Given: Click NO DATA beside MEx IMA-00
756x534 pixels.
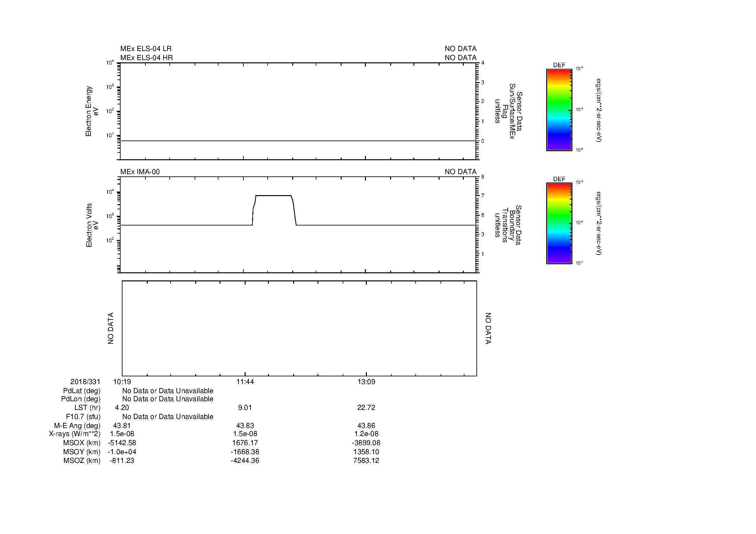Looking at the screenshot, I should [x=461, y=172].
